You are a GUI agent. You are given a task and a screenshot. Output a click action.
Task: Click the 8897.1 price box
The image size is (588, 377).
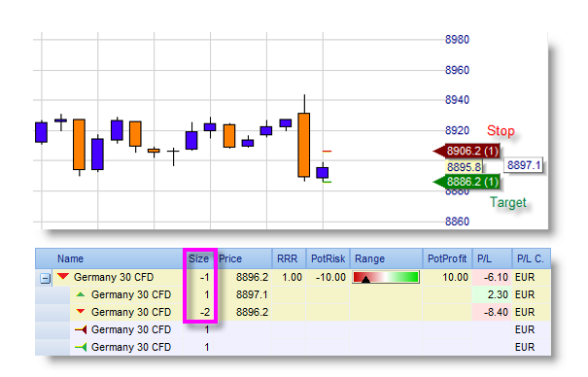[524, 165]
